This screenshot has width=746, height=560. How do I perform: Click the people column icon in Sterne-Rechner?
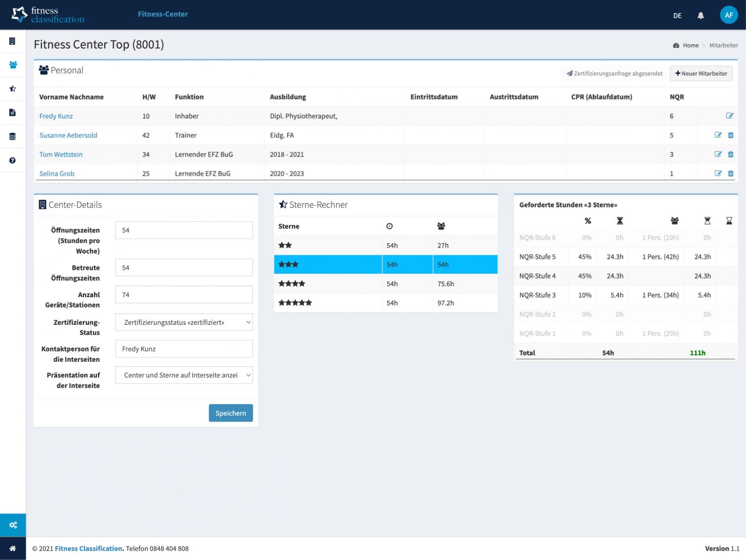[x=441, y=226]
